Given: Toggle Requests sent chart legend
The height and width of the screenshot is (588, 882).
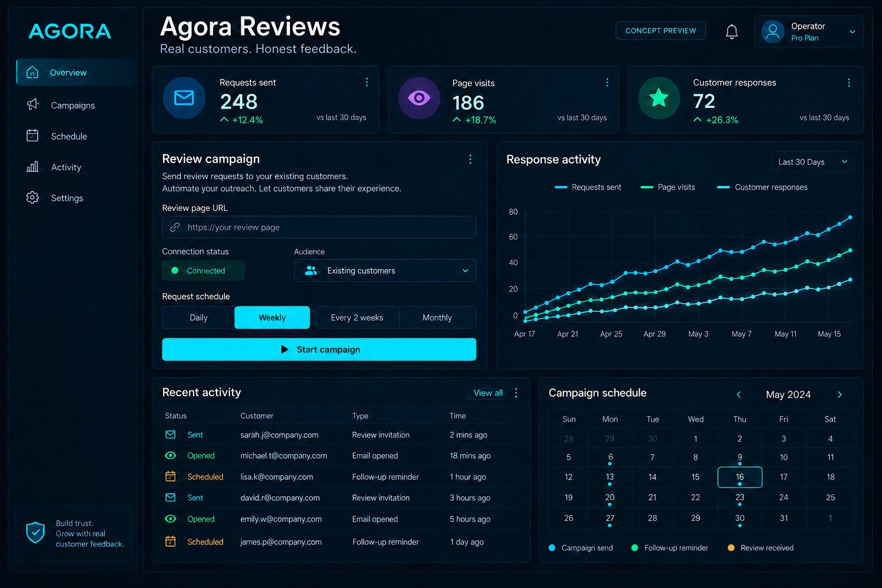Looking at the screenshot, I should [x=588, y=187].
